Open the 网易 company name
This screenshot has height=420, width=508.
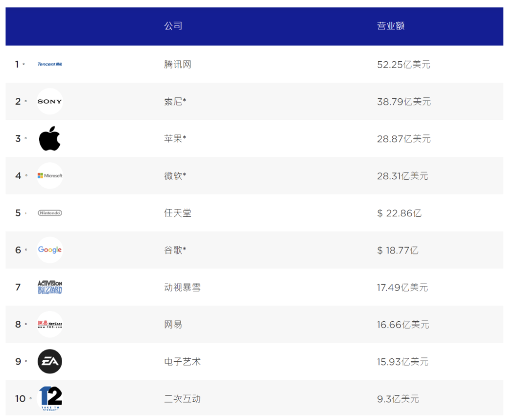(x=173, y=325)
